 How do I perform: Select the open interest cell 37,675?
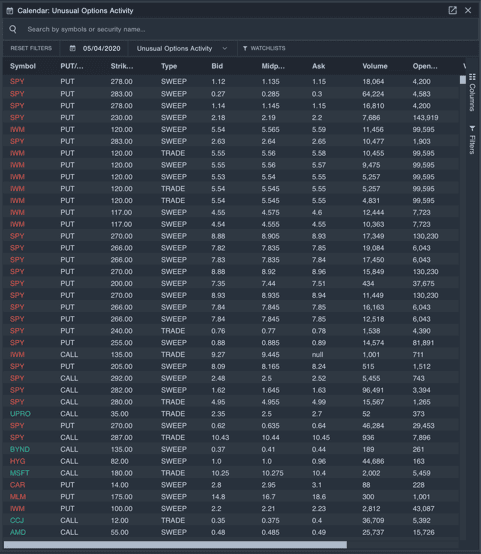click(x=423, y=284)
